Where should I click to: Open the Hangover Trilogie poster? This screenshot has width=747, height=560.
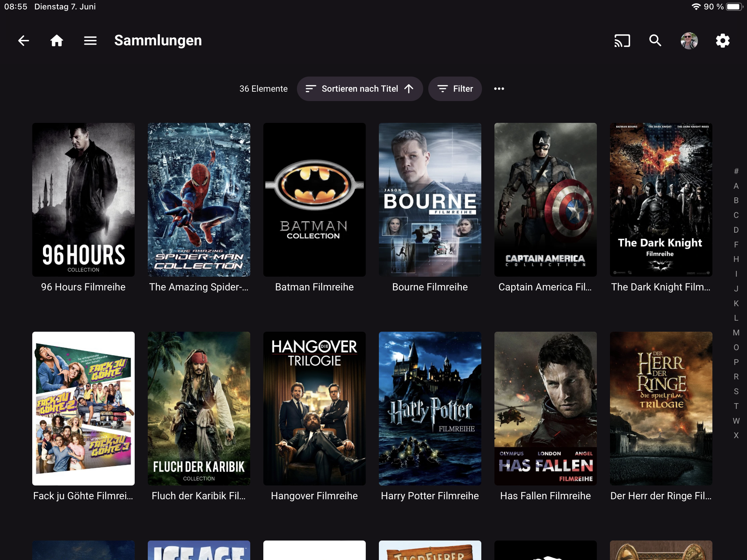tap(314, 409)
